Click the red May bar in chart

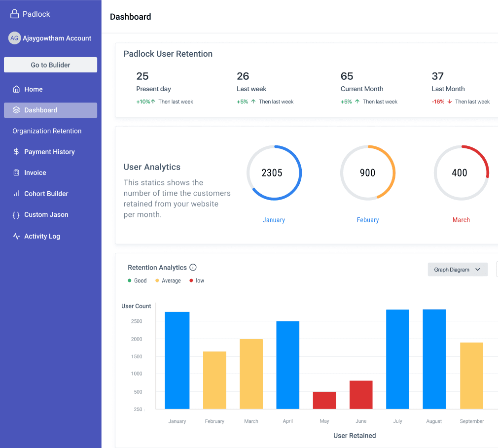pyautogui.click(x=324, y=400)
